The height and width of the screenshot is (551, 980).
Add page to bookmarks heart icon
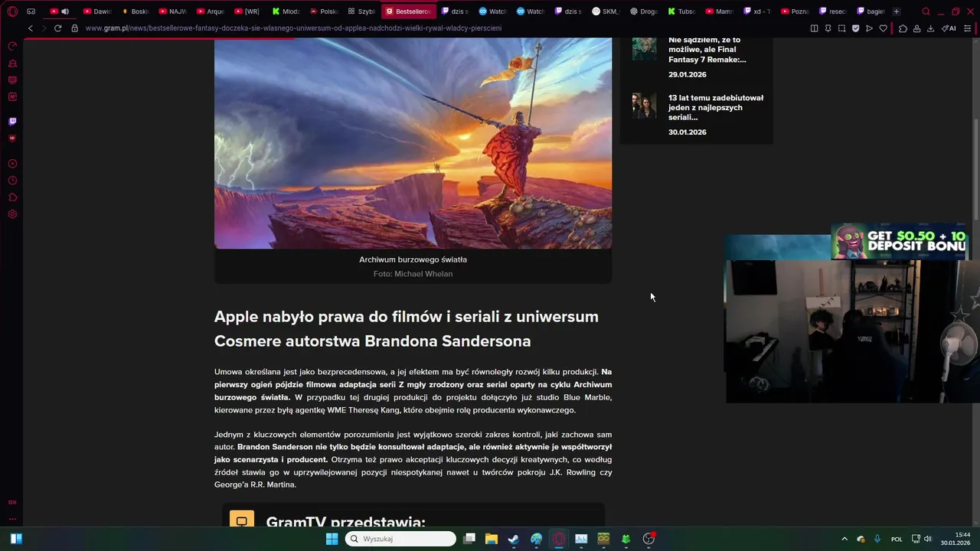883,28
